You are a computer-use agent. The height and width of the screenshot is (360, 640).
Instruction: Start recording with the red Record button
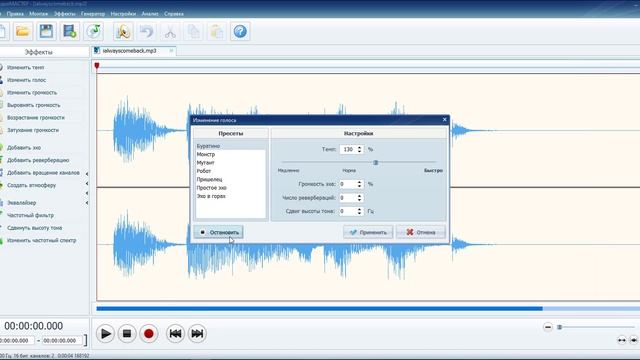(x=149, y=333)
